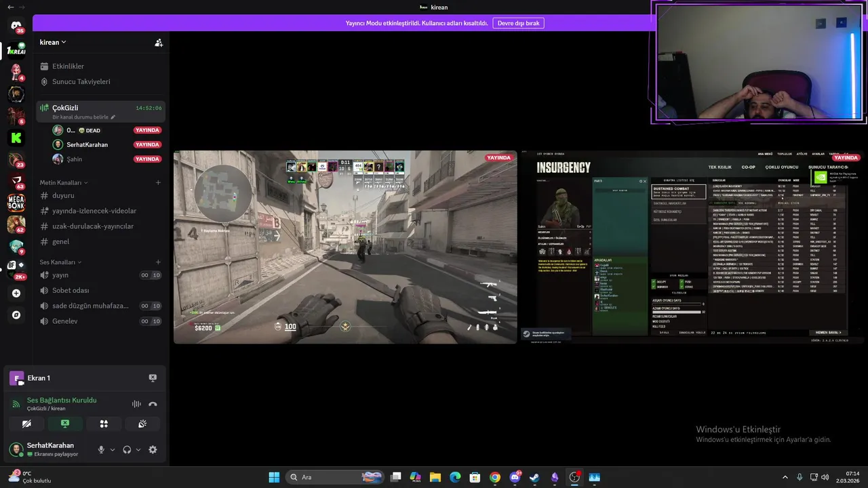Open Explore Discoverable Servers compass icon
Screen dimensions: 868x488
(x=16, y=315)
